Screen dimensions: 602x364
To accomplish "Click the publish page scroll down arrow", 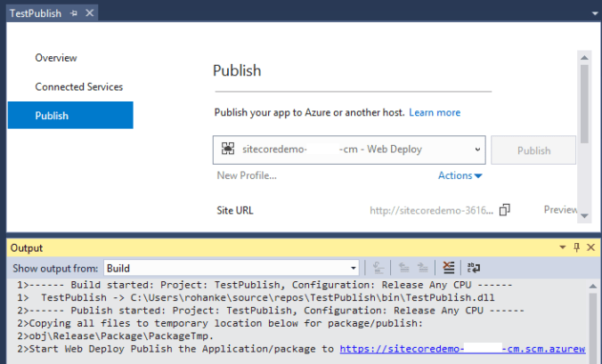I will (x=584, y=216).
